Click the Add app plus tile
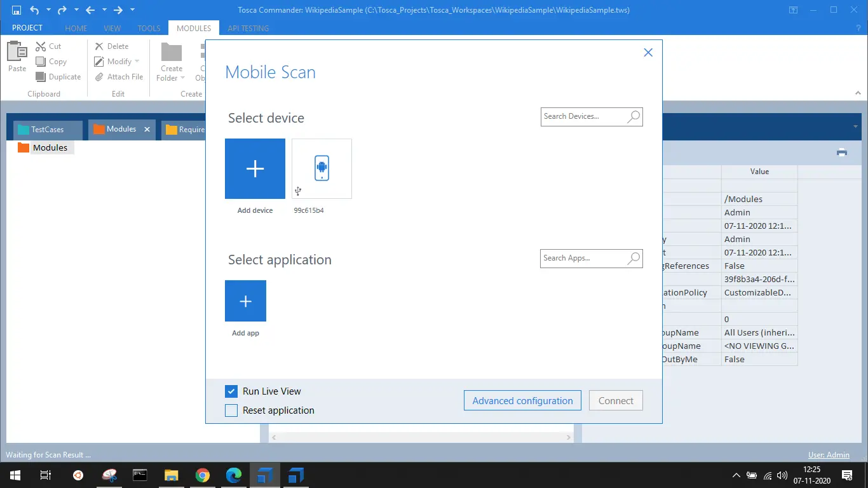 [x=245, y=301]
